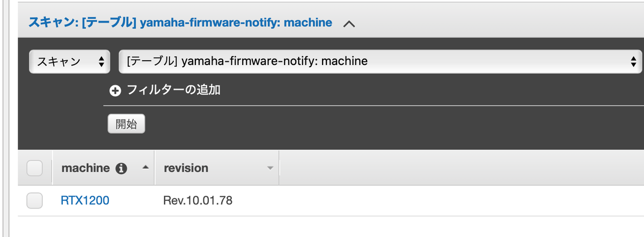Viewport: 644px width, 237px height.
Task: Open the スキャン operation dropdown
Action: (70, 61)
